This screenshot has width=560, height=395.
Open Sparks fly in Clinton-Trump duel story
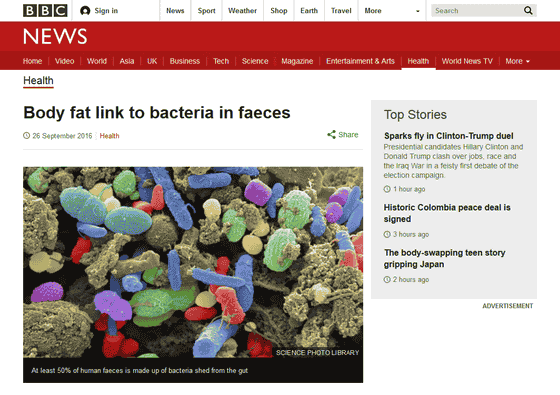449,136
